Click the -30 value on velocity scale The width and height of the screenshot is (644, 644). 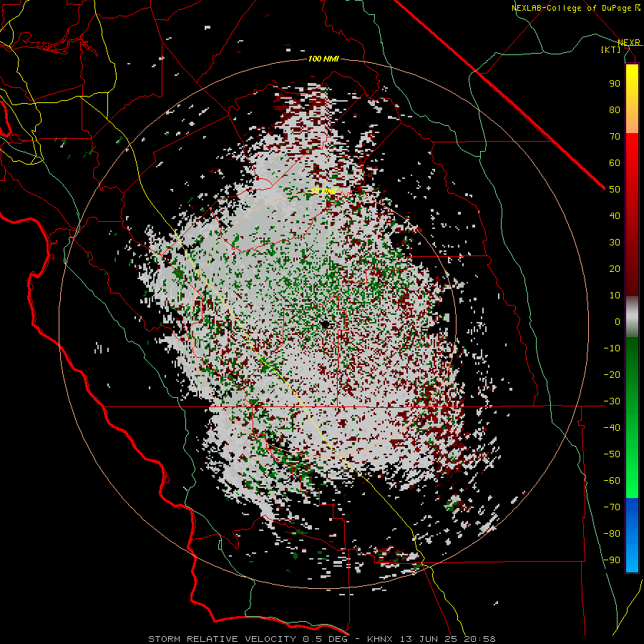click(612, 401)
